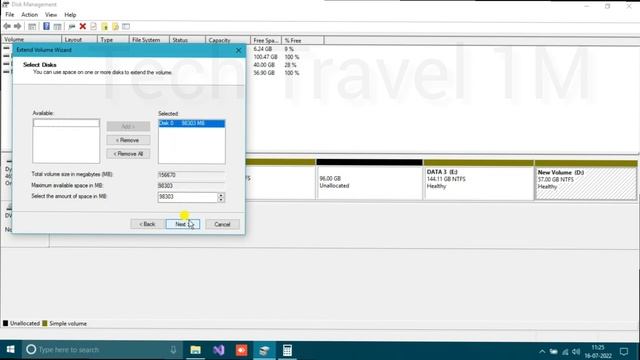Click Next in the Extend Volume Wizard
The width and height of the screenshot is (640, 360).
click(182, 224)
